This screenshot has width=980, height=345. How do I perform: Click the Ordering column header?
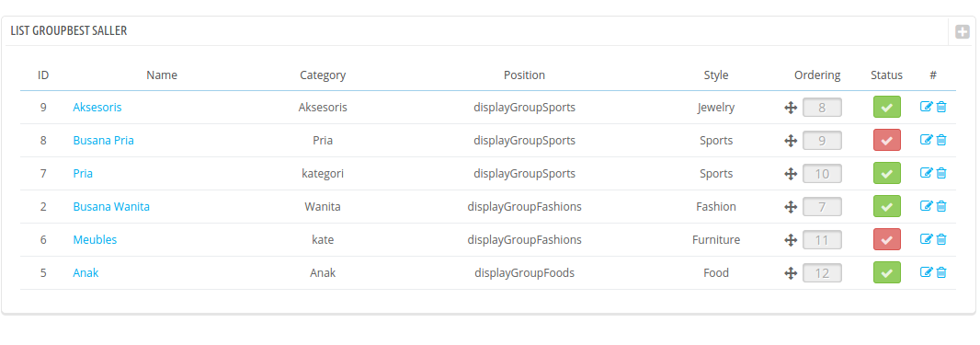(817, 75)
